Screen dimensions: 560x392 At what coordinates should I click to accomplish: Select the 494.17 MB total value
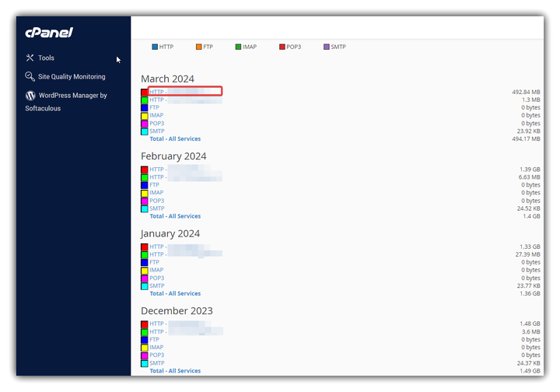coord(526,139)
